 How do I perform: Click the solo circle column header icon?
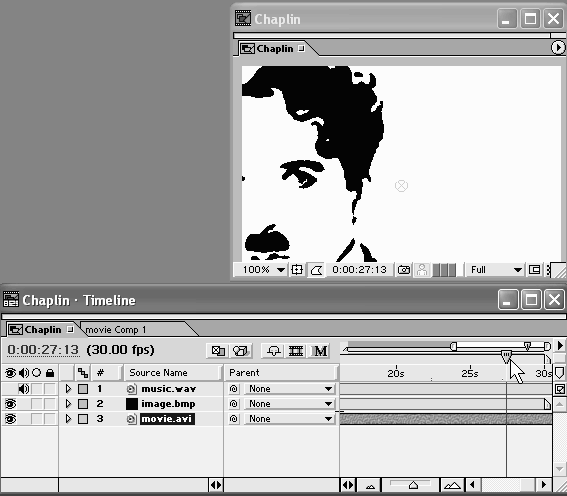click(37, 372)
